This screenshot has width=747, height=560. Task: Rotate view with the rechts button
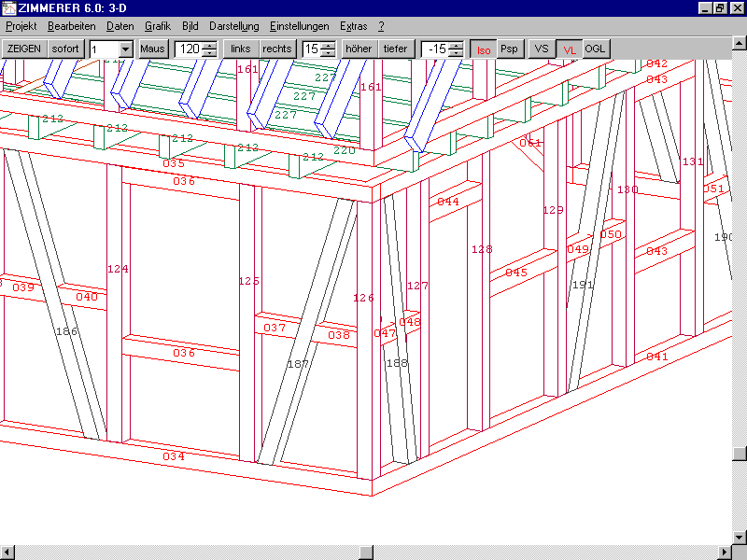point(277,49)
